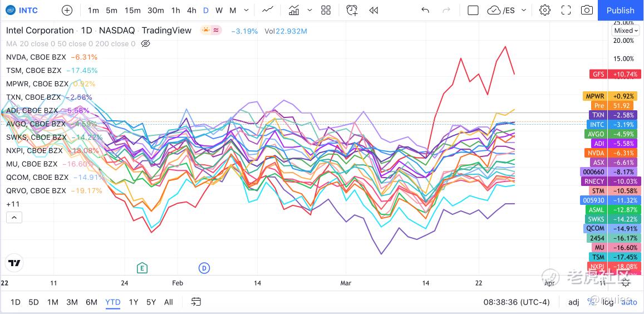Viewport: 644px width, 314px height.
Task: Add a compare symbol with plus icon
Action: pyautogui.click(x=67, y=10)
